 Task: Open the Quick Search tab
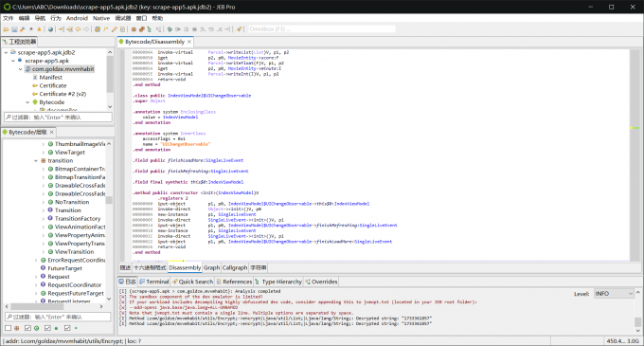point(192,282)
